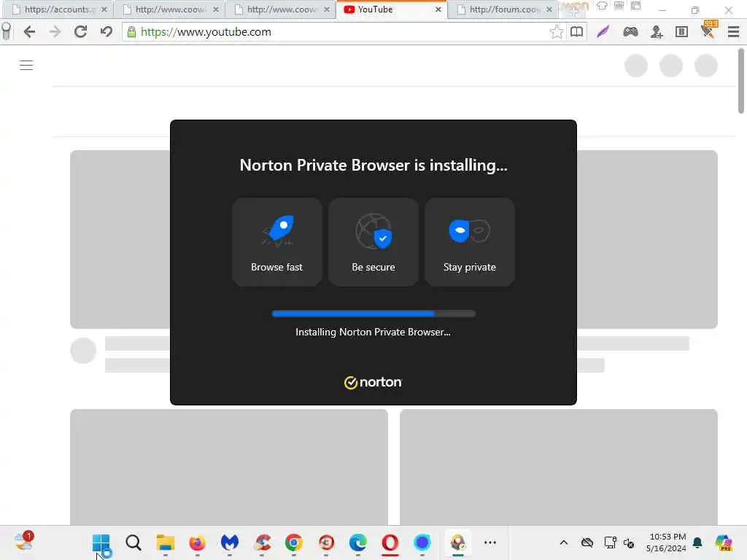Switch to the second http://www.coow tab
This screenshot has width=747, height=560.
point(281,9)
